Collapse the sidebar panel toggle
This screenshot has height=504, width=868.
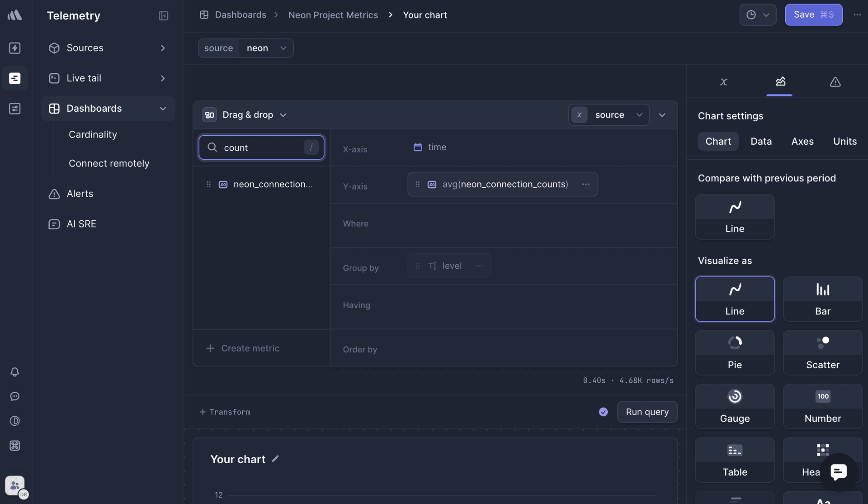click(x=163, y=16)
